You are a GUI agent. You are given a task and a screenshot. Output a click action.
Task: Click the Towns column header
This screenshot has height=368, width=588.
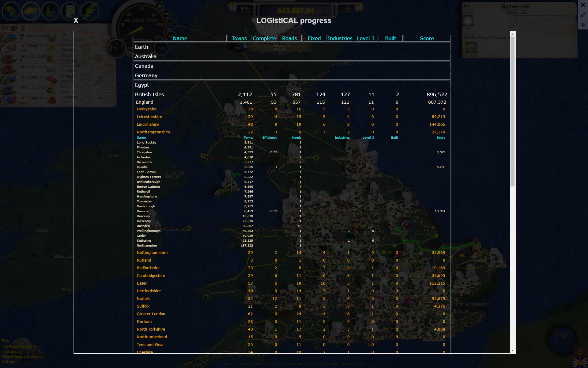[x=239, y=38]
